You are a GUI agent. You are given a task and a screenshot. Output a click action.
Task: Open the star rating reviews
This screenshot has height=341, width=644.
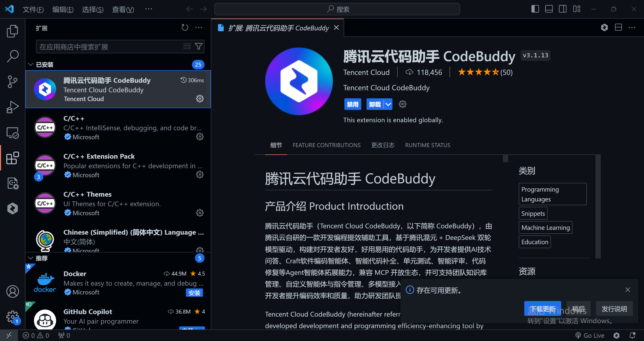tap(485, 72)
